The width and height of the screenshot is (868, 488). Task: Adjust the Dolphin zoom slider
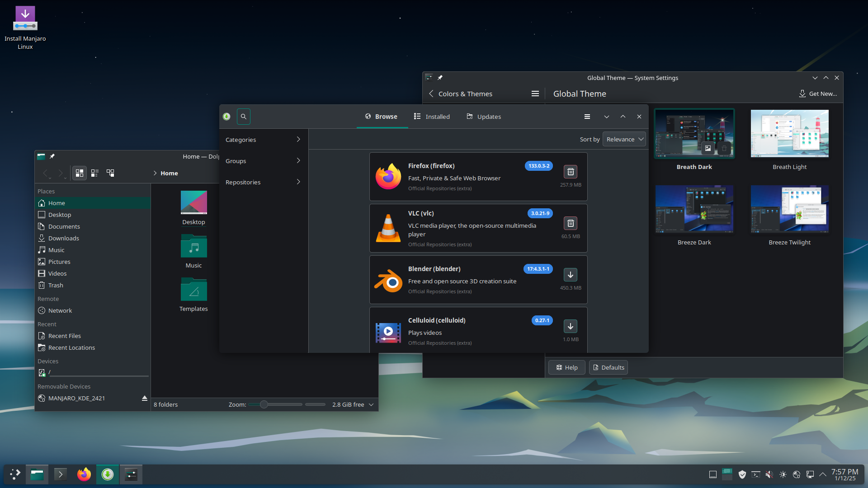(264, 404)
